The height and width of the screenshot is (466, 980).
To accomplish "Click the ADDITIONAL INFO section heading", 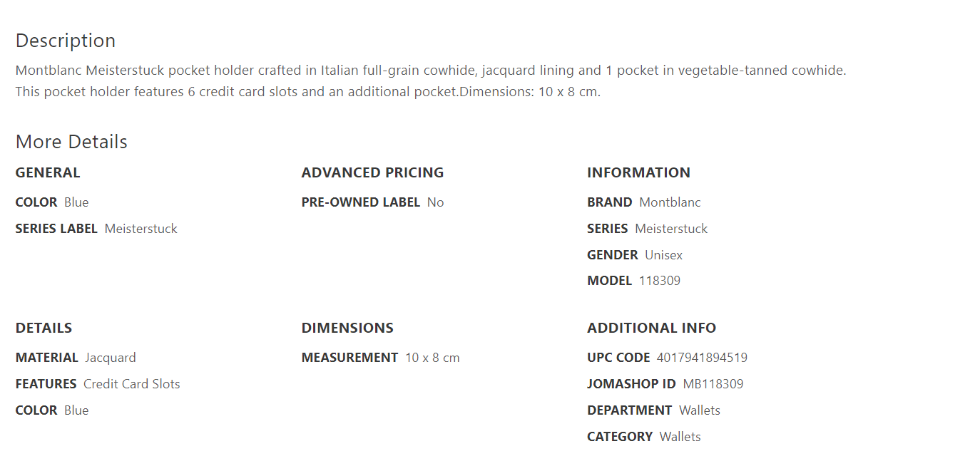I will pos(651,328).
